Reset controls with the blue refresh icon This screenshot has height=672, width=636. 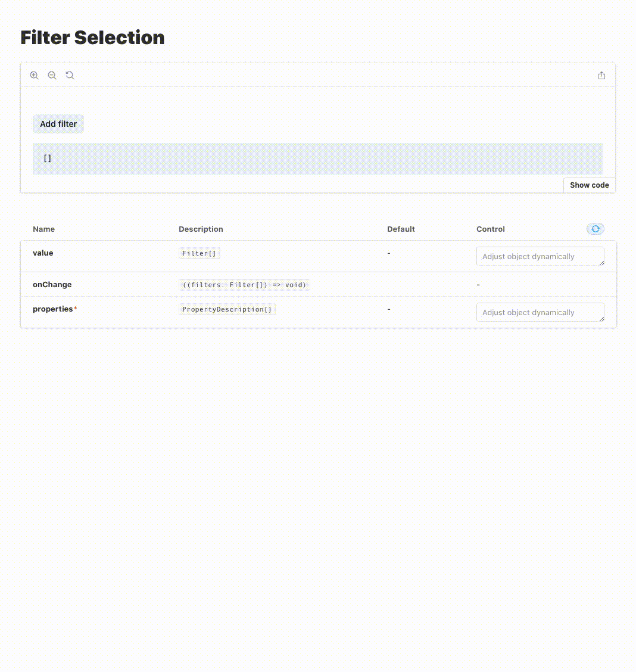point(596,229)
